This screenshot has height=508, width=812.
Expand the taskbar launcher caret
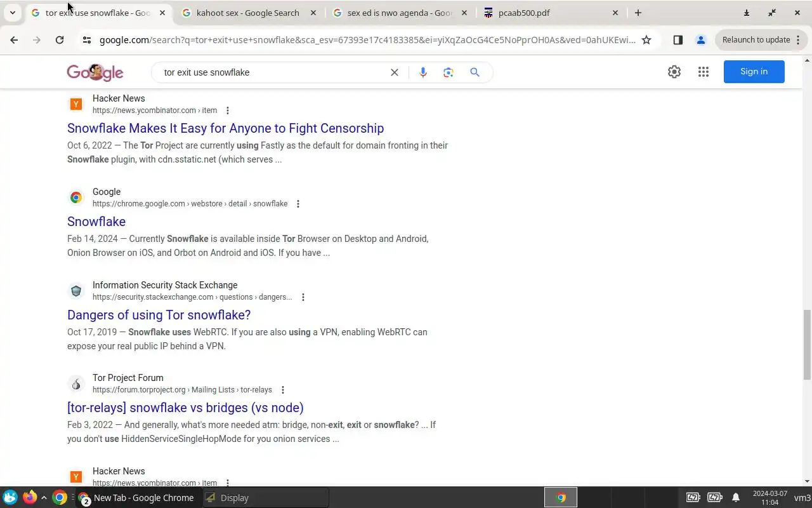(x=44, y=498)
